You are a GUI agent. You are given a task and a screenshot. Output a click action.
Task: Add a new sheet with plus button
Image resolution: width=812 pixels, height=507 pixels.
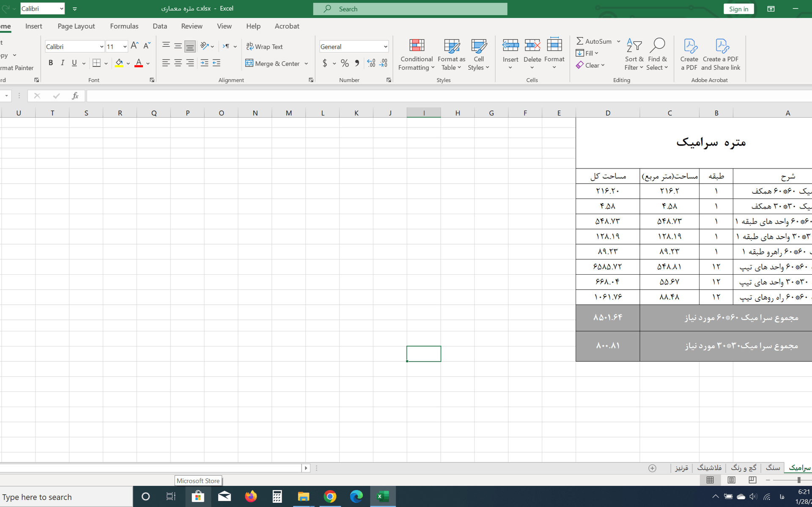(x=652, y=468)
